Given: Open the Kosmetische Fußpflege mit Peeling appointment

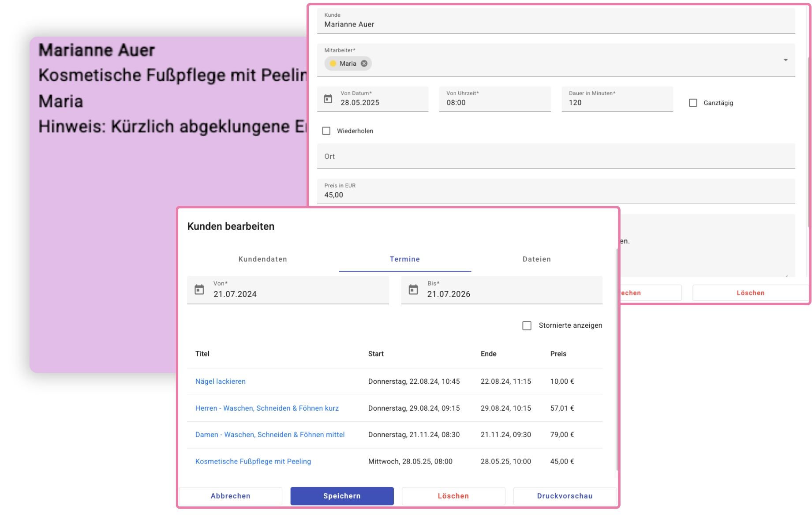Looking at the screenshot, I should click(x=253, y=461).
